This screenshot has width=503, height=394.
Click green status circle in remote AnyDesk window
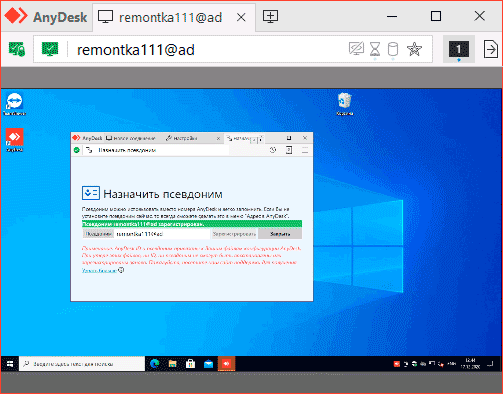77,150
